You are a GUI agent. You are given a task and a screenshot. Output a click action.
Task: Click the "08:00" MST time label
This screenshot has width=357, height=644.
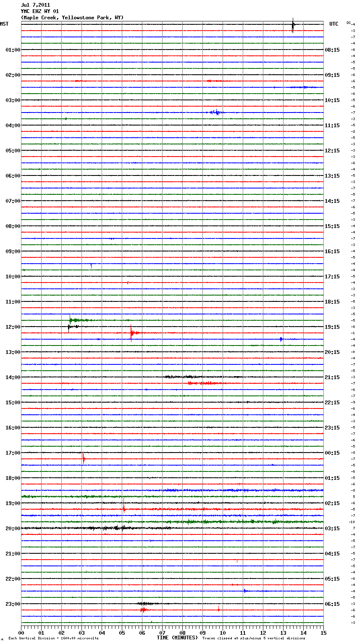[13, 226]
